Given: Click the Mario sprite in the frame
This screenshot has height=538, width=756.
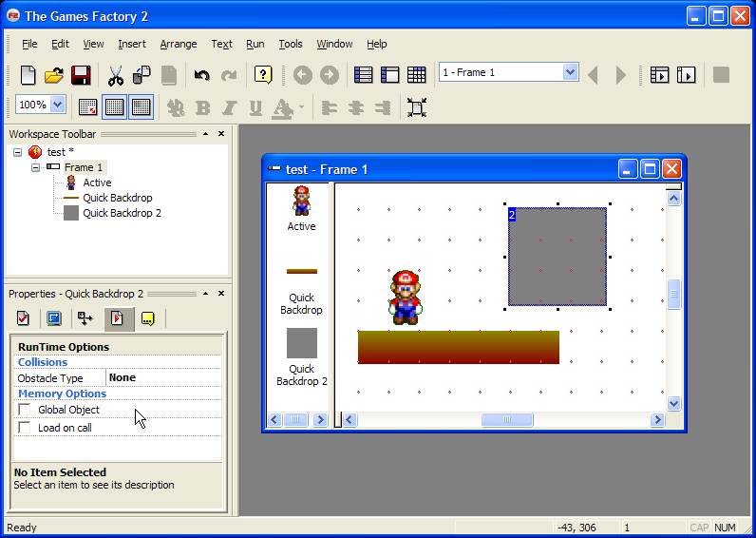Looking at the screenshot, I should [405, 298].
